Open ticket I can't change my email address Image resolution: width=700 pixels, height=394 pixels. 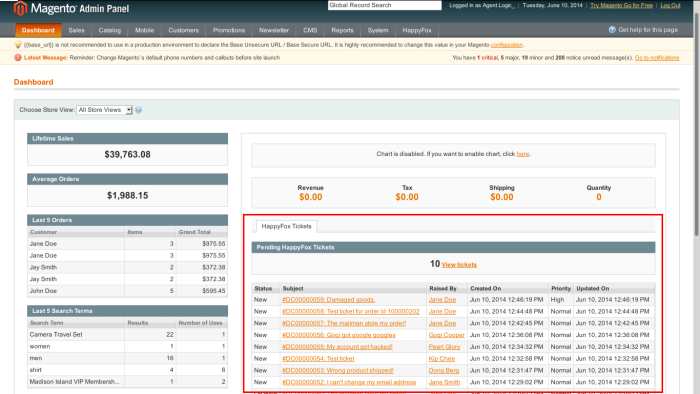[x=349, y=382]
